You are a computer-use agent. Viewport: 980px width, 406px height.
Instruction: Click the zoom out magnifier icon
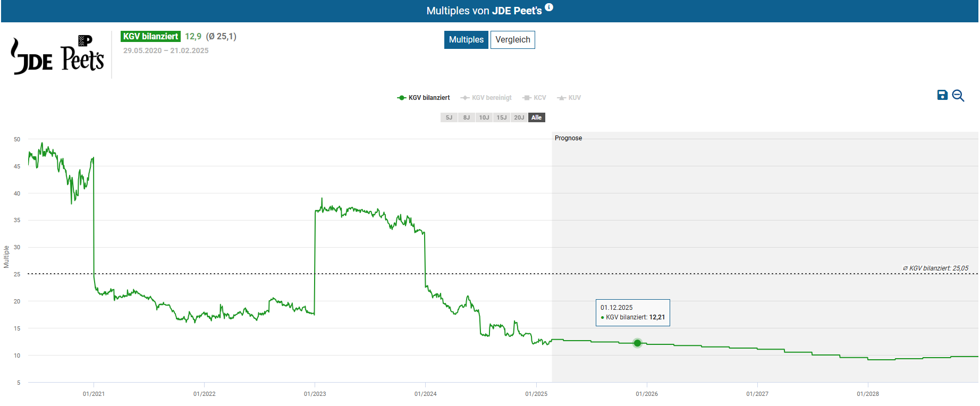pos(958,96)
